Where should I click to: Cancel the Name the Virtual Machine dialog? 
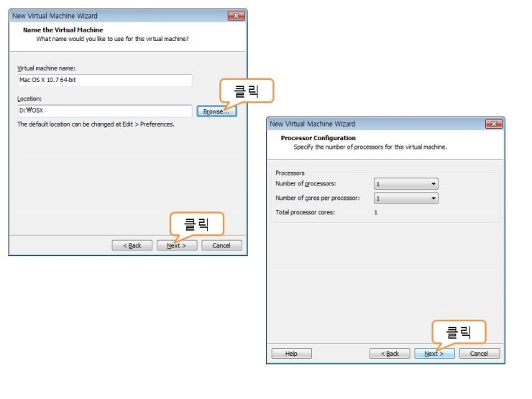tap(221, 245)
